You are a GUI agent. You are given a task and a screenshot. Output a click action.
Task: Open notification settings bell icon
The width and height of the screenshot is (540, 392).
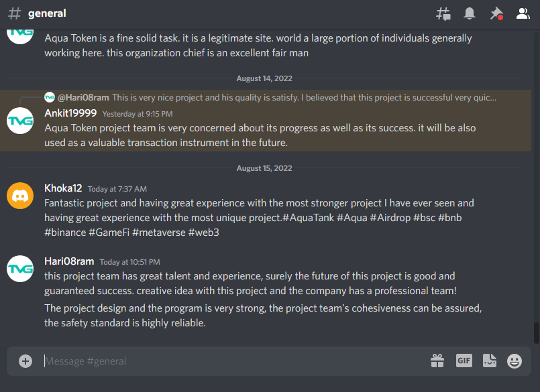(x=470, y=14)
